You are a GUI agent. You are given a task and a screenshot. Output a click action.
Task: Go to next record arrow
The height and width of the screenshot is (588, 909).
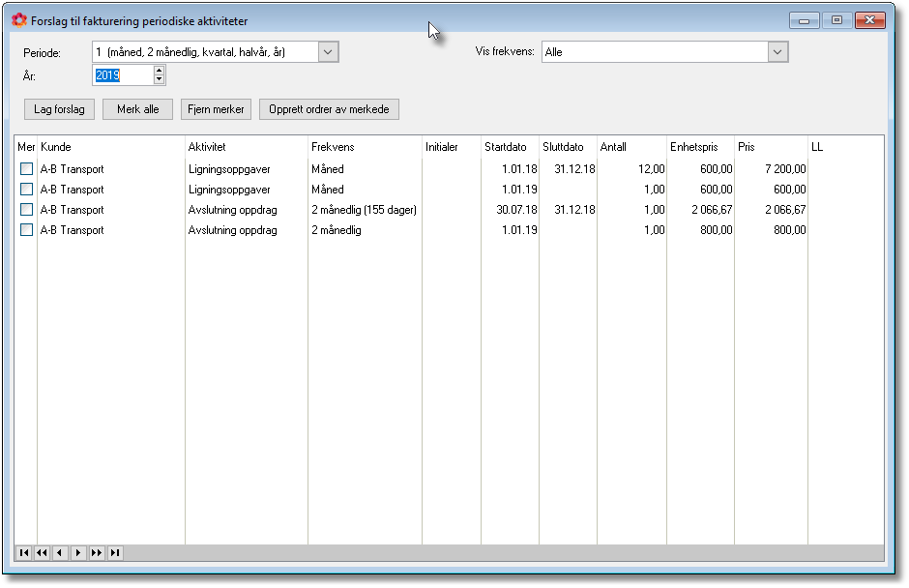[78, 552]
